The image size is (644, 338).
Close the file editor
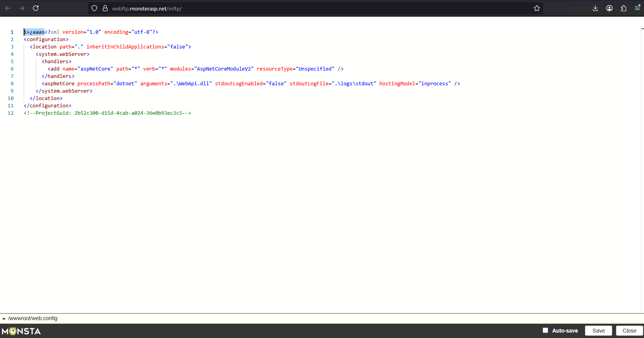click(x=629, y=331)
